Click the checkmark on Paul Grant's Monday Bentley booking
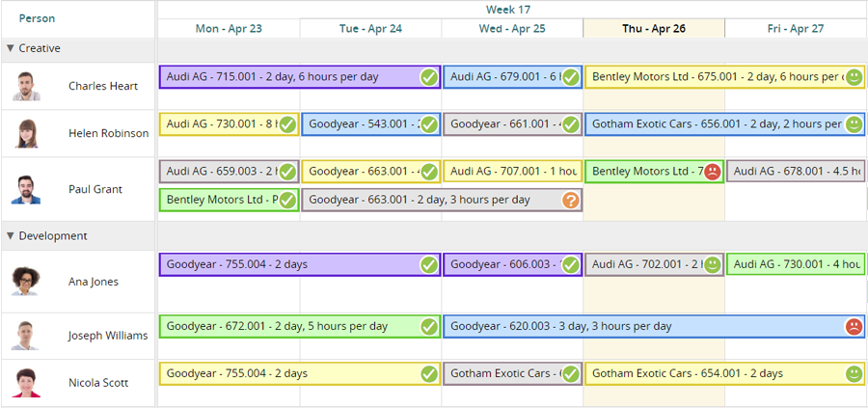 (x=287, y=200)
